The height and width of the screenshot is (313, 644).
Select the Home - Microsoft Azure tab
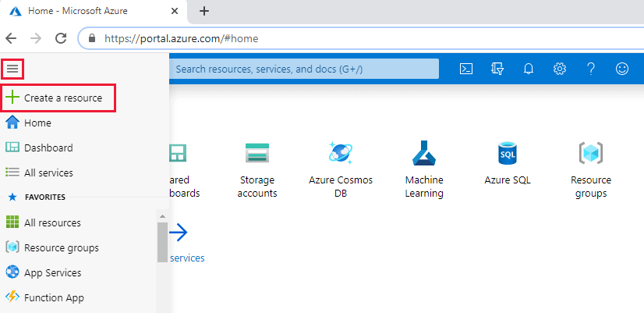click(x=94, y=12)
